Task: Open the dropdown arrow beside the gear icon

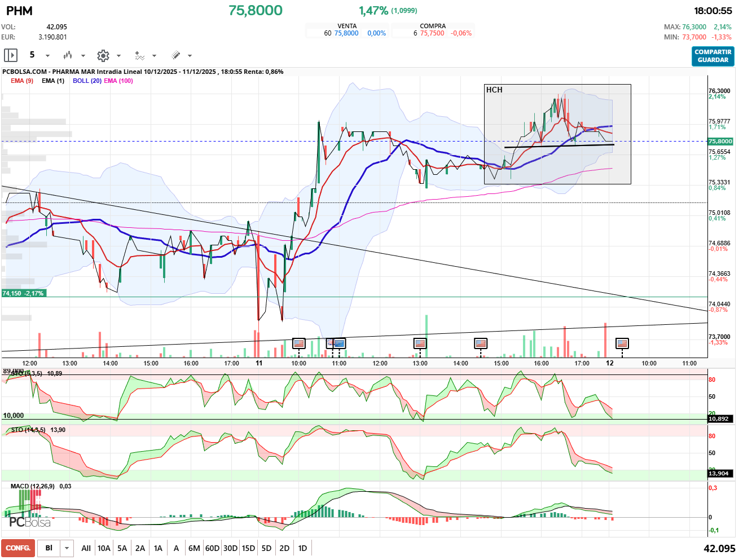Action: pos(118,55)
